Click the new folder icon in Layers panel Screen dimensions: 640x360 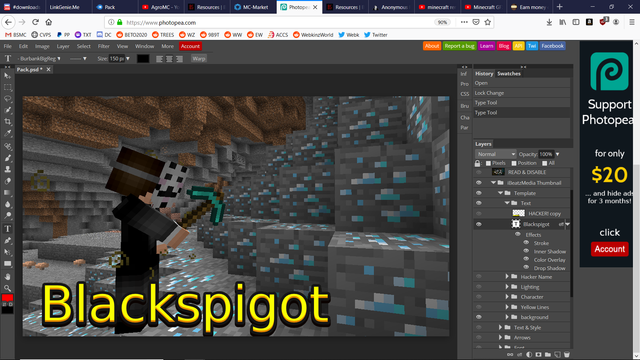[548, 355]
